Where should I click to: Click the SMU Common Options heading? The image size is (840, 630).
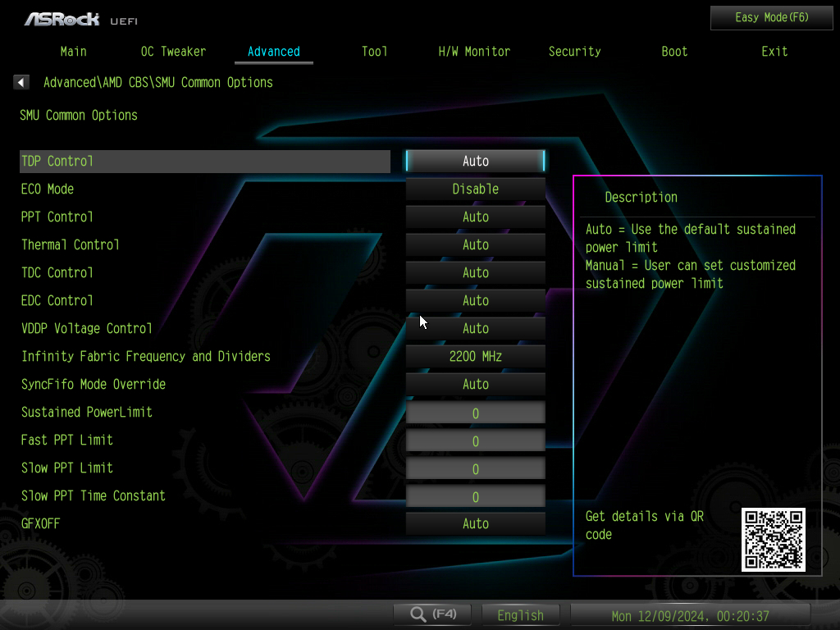(x=79, y=115)
